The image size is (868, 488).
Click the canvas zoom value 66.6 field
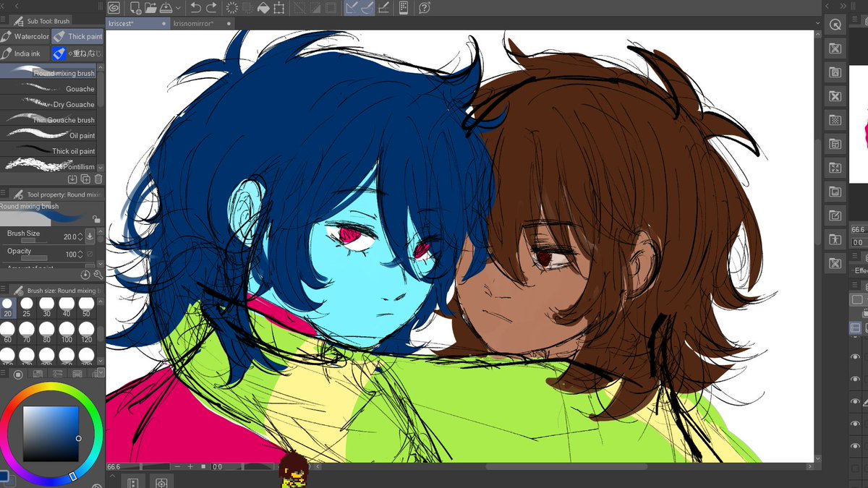click(x=114, y=467)
